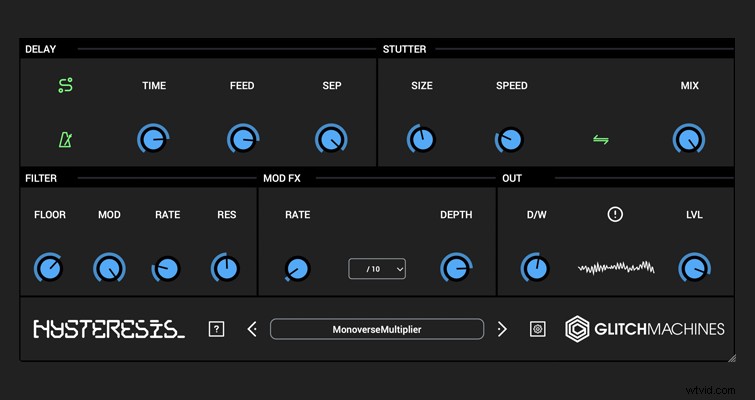755x400 pixels.
Task: Click the output D/W knob
Action: tap(535, 268)
